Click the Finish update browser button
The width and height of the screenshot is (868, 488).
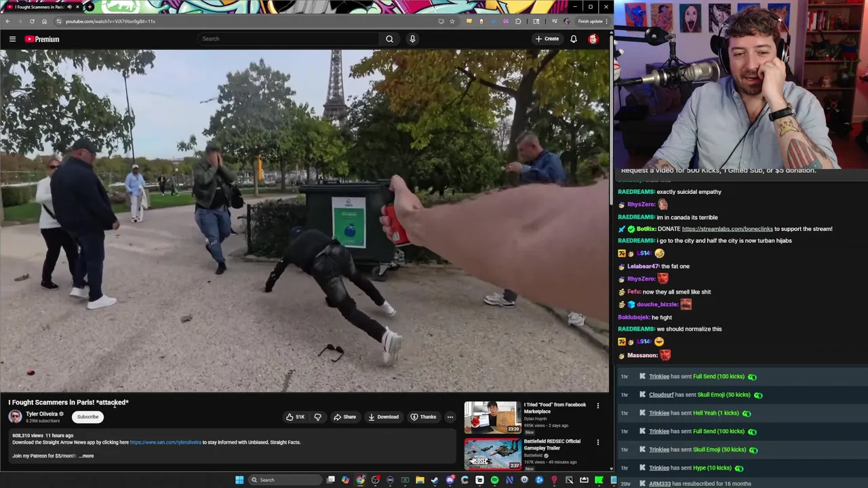click(x=591, y=21)
